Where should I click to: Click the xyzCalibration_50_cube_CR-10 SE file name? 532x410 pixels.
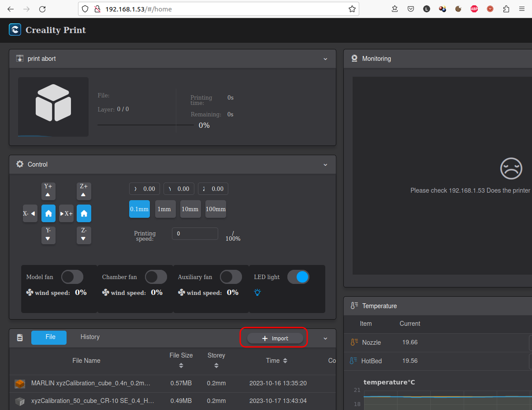[x=93, y=401]
